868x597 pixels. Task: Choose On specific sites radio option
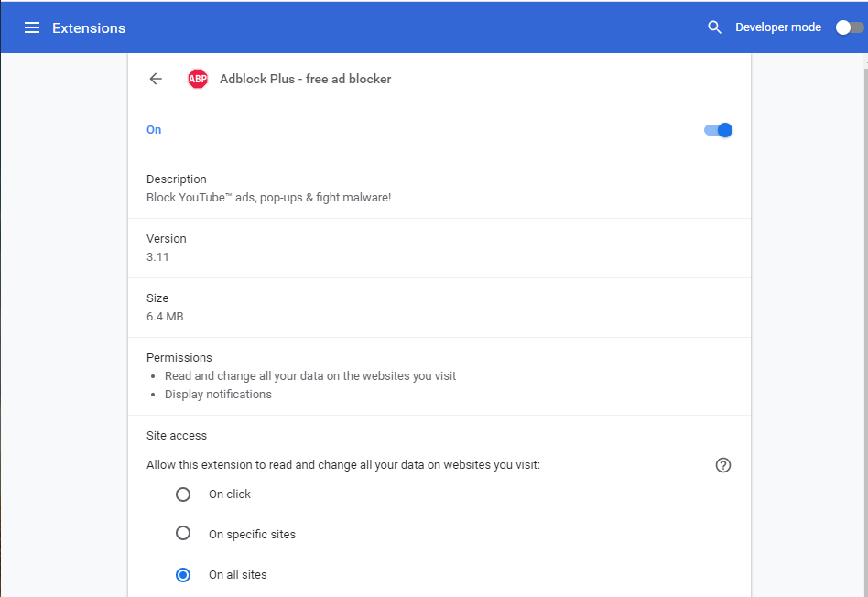tap(183, 533)
